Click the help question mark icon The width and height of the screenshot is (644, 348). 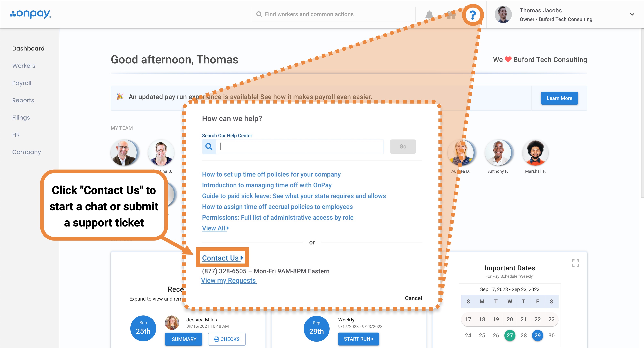472,15
